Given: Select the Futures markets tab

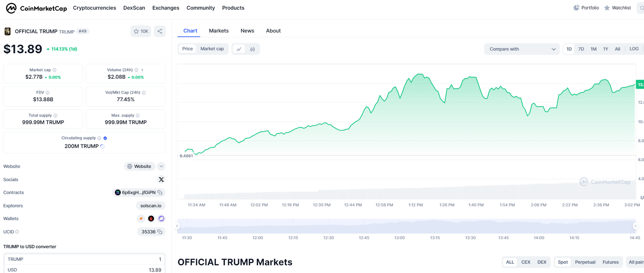Looking at the screenshot, I should click(610, 262).
